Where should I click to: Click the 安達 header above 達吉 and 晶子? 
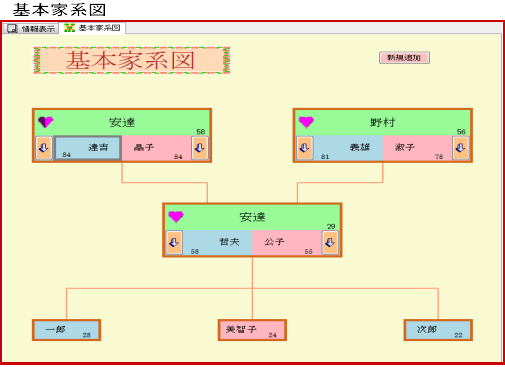(x=122, y=123)
